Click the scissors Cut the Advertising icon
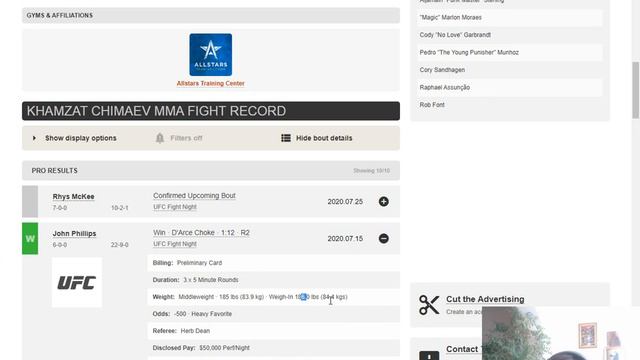The height and width of the screenshot is (360, 640). [429, 305]
